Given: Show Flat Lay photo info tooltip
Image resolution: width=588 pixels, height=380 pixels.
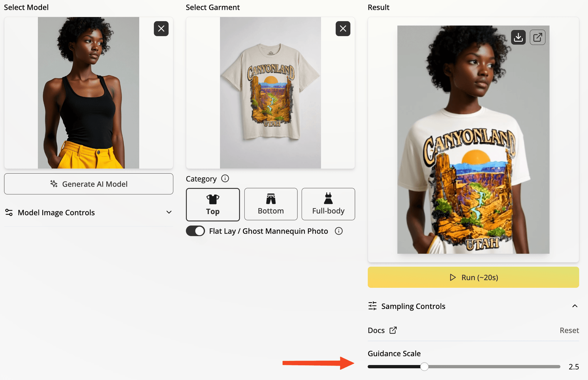Looking at the screenshot, I should pyautogui.click(x=339, y=231).
